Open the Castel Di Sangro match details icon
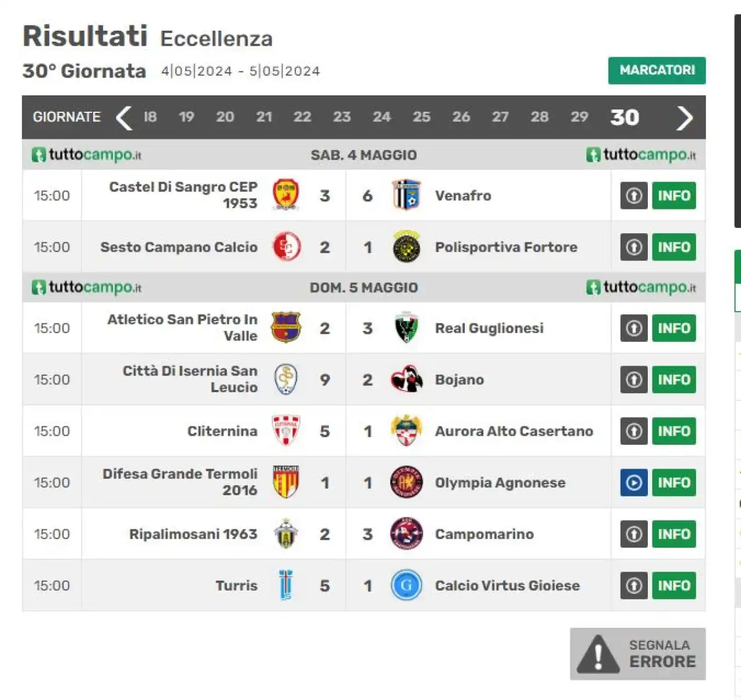The height and width of the screenshot is (700, 741). (634, 196)
